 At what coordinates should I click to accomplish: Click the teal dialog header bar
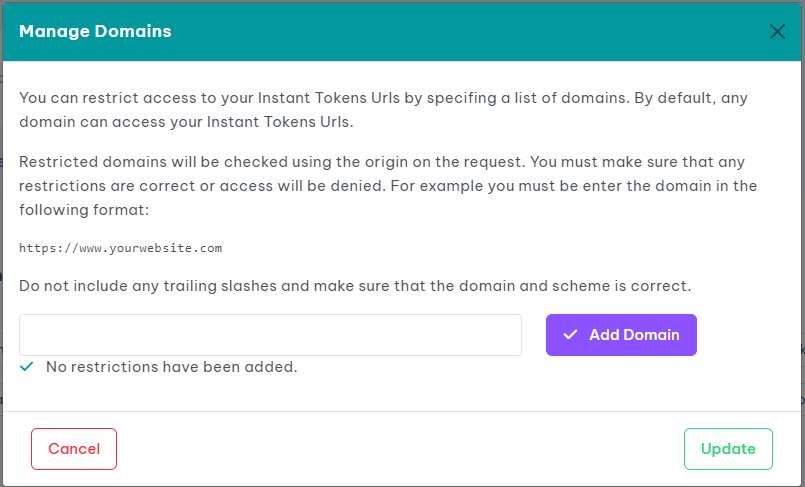[450, 31]
